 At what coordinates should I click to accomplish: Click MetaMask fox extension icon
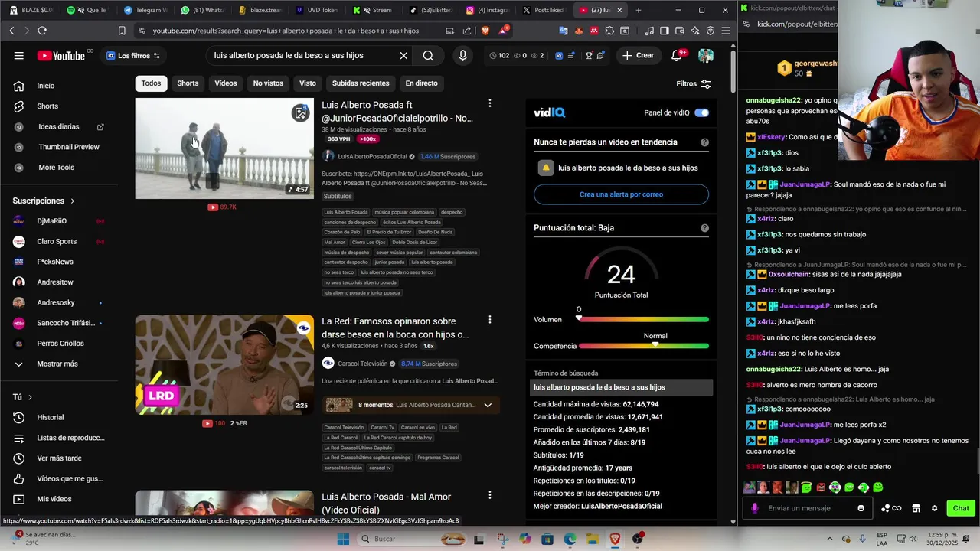578,31
